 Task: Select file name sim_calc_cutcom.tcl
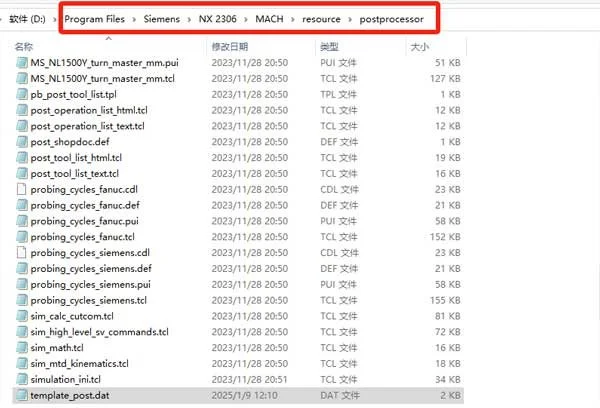coord(72,316)
